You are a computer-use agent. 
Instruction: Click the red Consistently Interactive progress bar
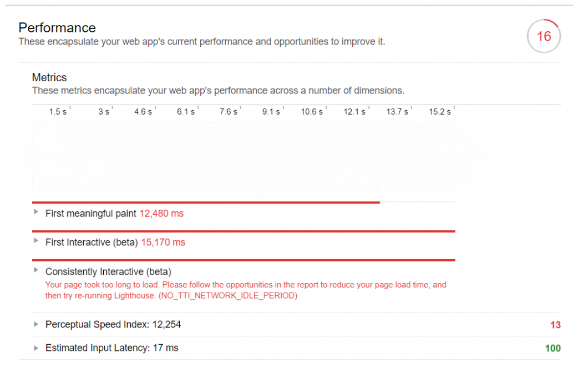tap(243, 260)
